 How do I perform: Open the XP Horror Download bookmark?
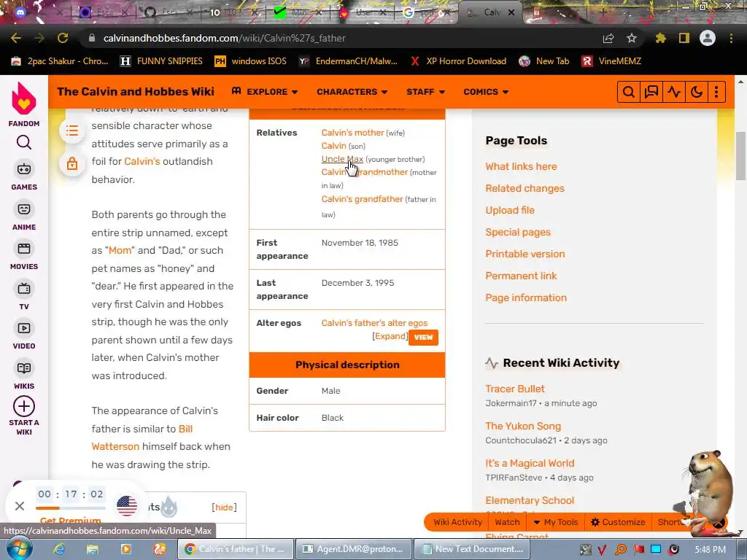(x=458, y=61)
